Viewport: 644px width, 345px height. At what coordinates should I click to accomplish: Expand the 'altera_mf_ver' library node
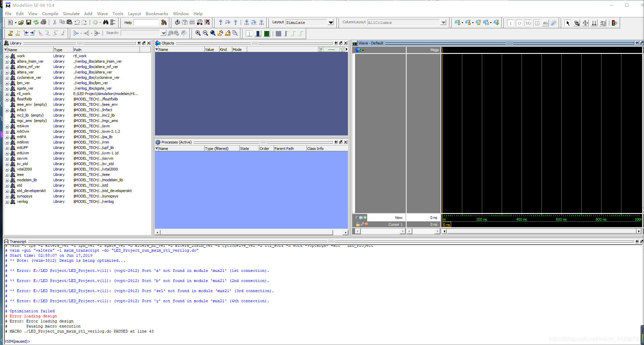click(x=7, y=67)
